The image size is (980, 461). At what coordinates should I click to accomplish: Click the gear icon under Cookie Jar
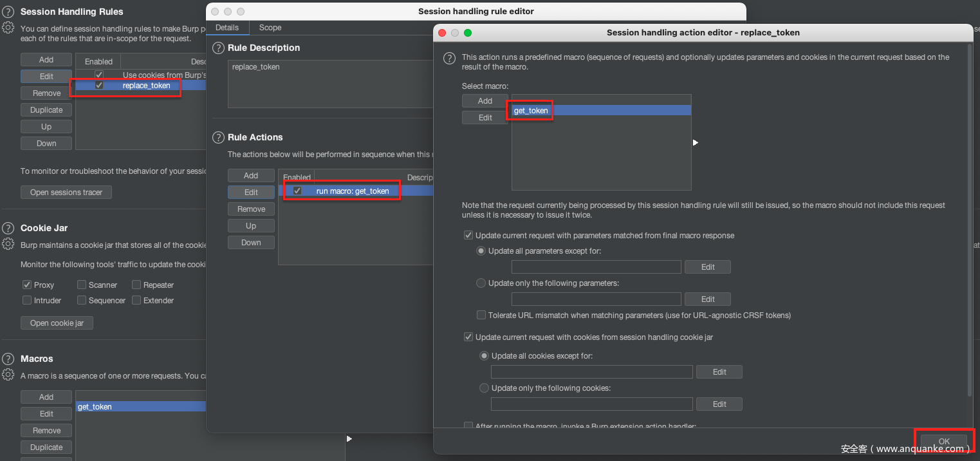(x=8, y=244)
